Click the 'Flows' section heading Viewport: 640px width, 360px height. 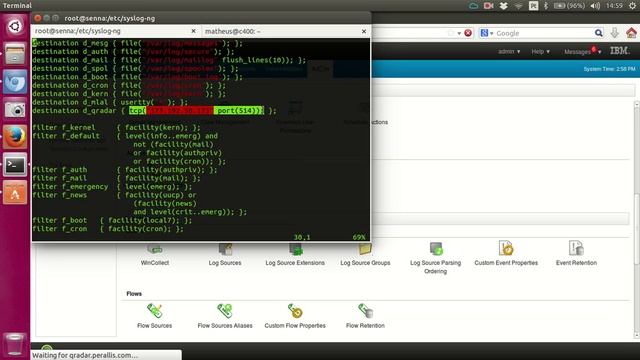(x=134, y=293)
